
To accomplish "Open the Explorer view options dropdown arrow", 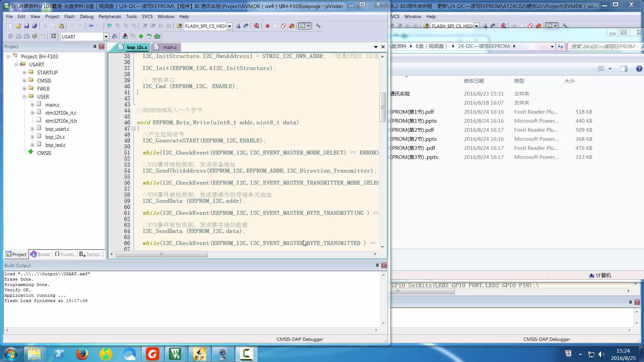I will pyautogui.click(x=610, y=69).
